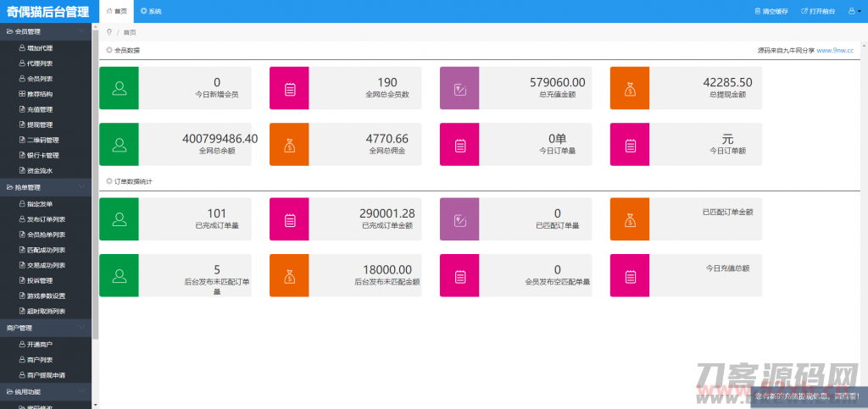Click the pink icon on 全网总会员数 card
The image size is (868, 409).
(x=289, y=88)
